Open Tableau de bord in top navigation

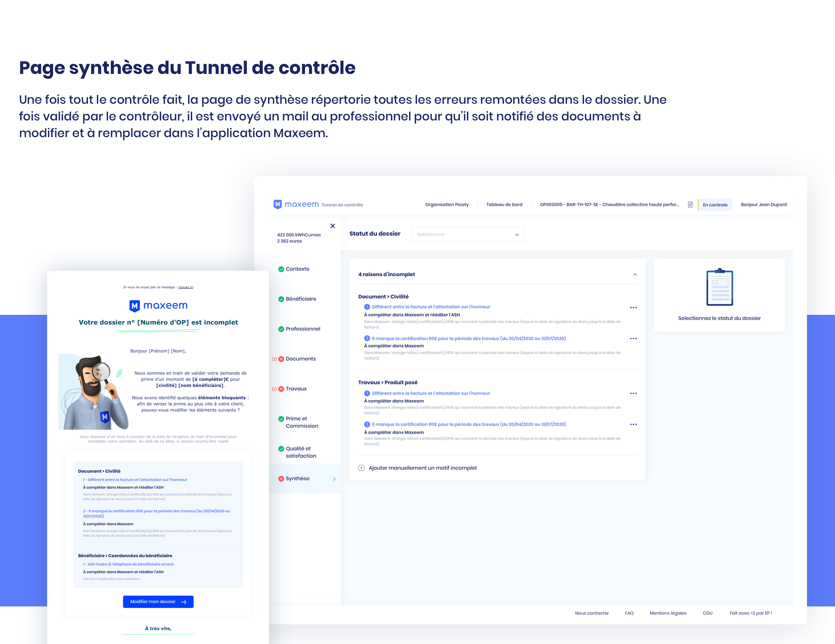click(504, 205)
